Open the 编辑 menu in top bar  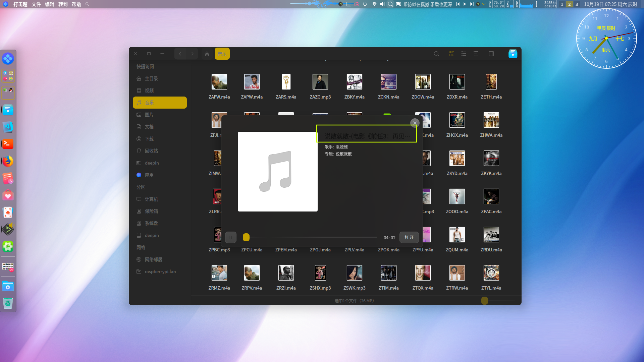[x=50, y=4]
